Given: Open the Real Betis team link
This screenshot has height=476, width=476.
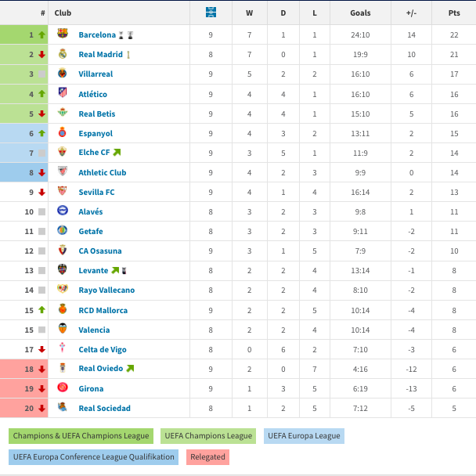Looking at the screenshot, I should tap(96, 114).
